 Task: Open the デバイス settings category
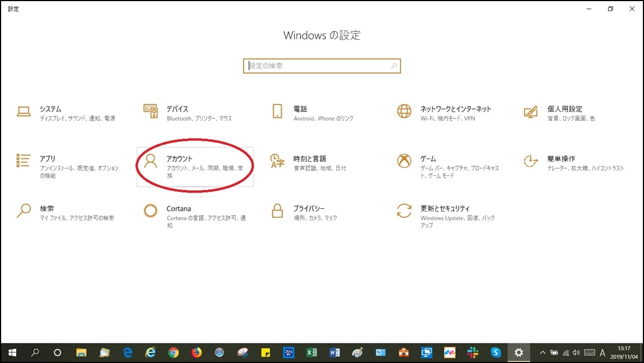[x=187, y=113]
